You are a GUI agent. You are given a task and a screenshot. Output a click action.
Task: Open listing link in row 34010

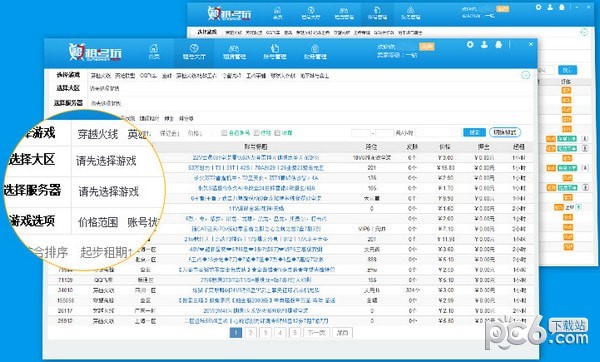pos(256,290)
